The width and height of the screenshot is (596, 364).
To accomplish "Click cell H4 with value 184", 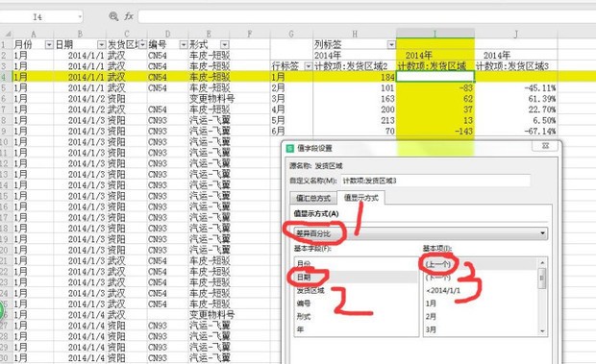I will (x=355, y=77).
